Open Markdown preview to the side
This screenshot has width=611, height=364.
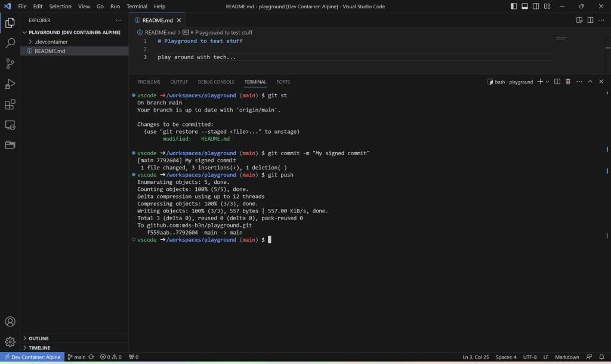click(x=578, y=20)
